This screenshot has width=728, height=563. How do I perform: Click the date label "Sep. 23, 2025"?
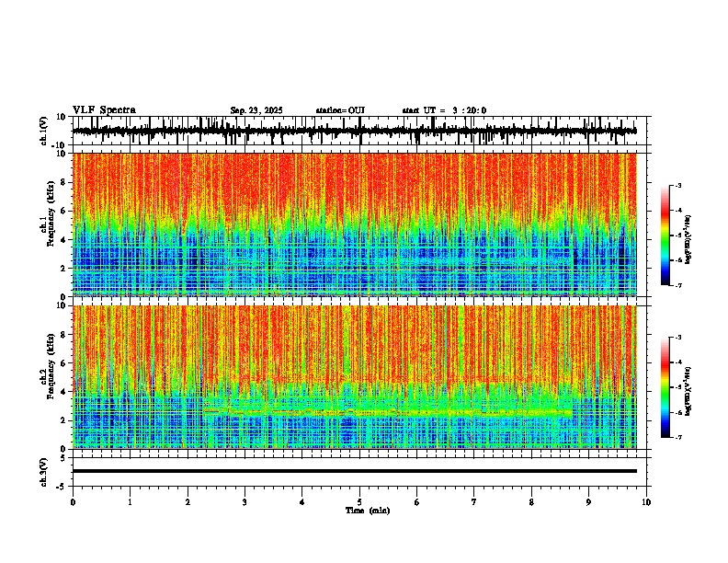point(256,110)
